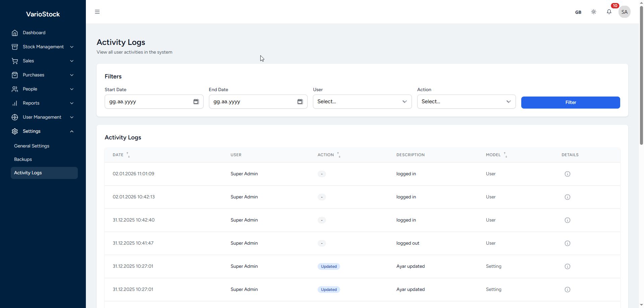Switch language via the GB selector

coord(578,12)
